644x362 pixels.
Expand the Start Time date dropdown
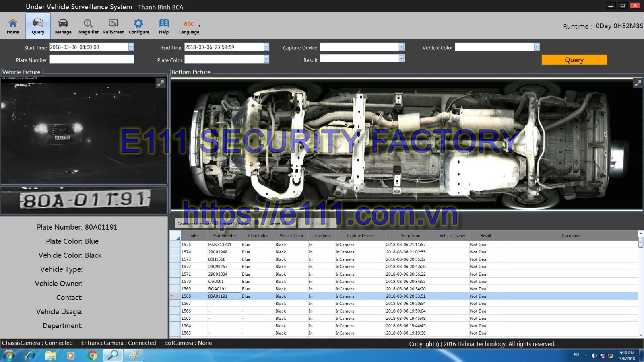(x=131, y=47)
